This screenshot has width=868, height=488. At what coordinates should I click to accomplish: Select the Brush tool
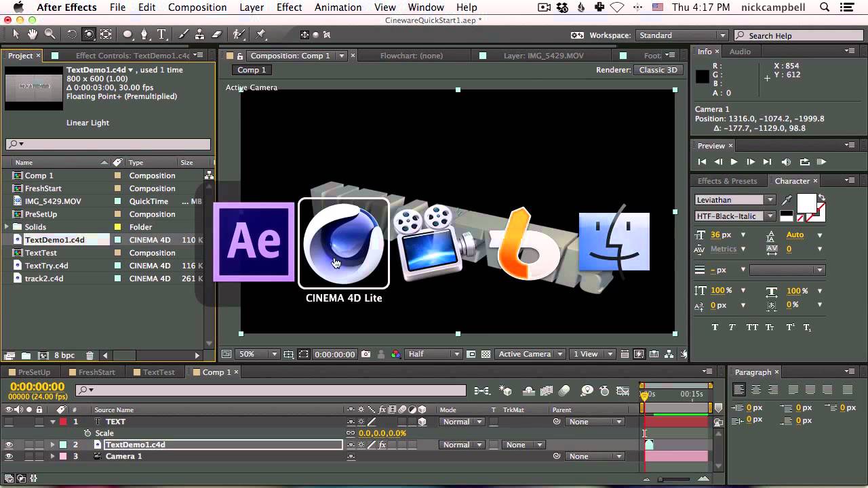[x=184, y=34]
